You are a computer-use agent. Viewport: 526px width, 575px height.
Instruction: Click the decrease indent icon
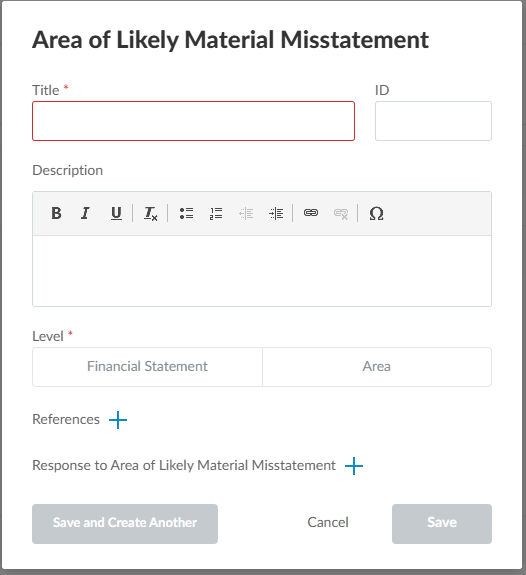246,213
